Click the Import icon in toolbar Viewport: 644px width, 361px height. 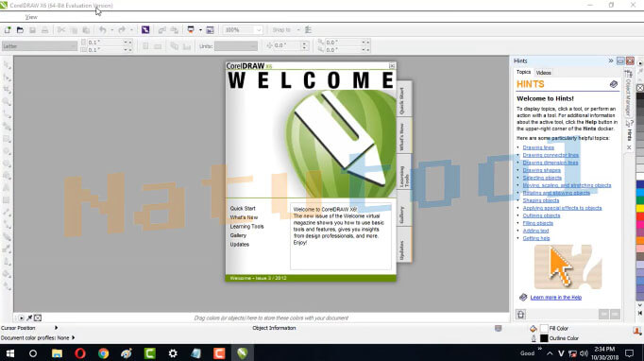point(161,30)
